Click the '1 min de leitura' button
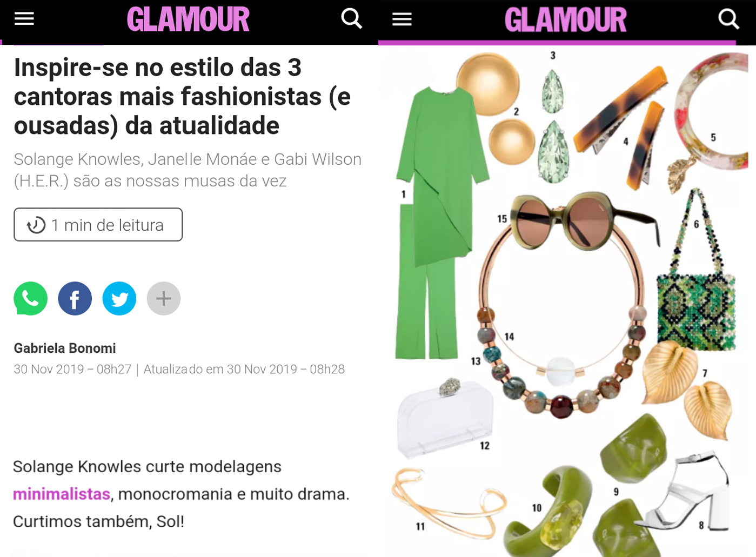 click(98, 225)
